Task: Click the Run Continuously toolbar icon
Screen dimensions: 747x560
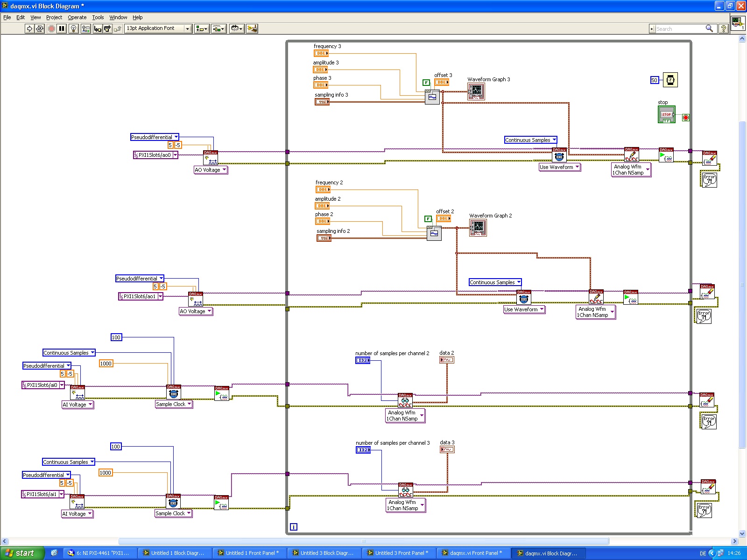Action: 40,28
